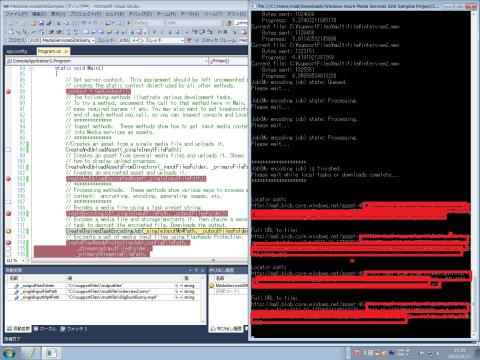The width and height of the screenshot is (480, 360).
Task: Open the visualizer magnifier for _outputFilesFolder value
Action: (x=177, y=286)
